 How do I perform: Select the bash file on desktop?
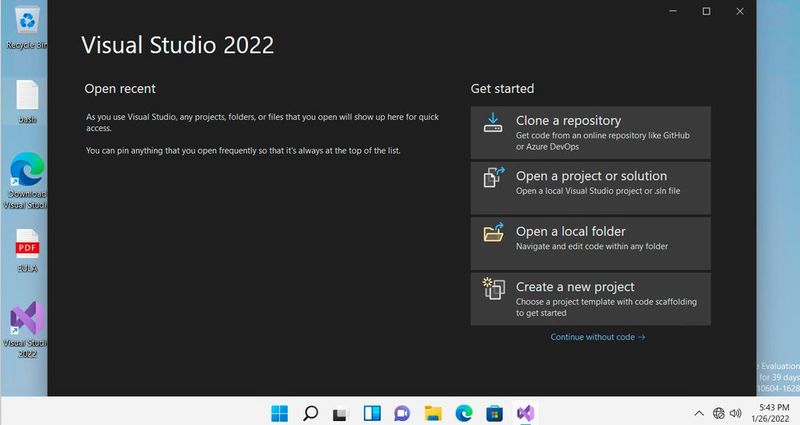point(27,102)
